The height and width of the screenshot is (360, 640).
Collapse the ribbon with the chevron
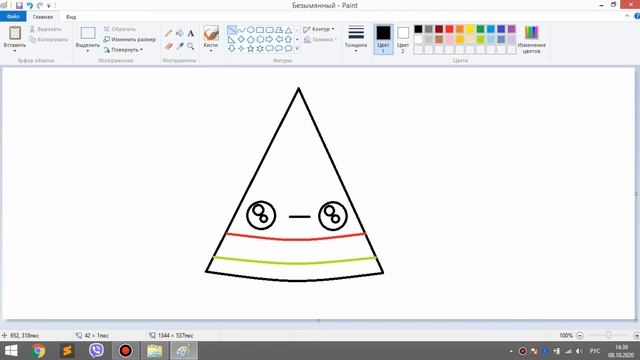tap(627, 16)
